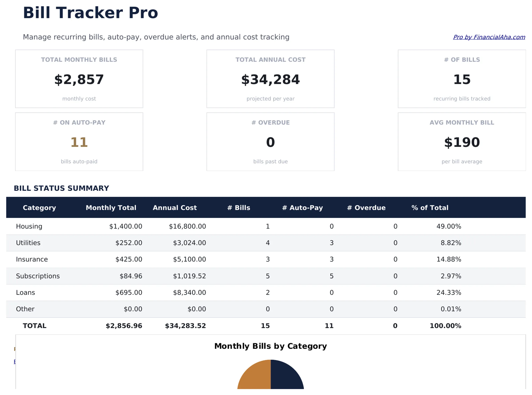Click the partially visible link below the summary table

[x=15, y=362]
